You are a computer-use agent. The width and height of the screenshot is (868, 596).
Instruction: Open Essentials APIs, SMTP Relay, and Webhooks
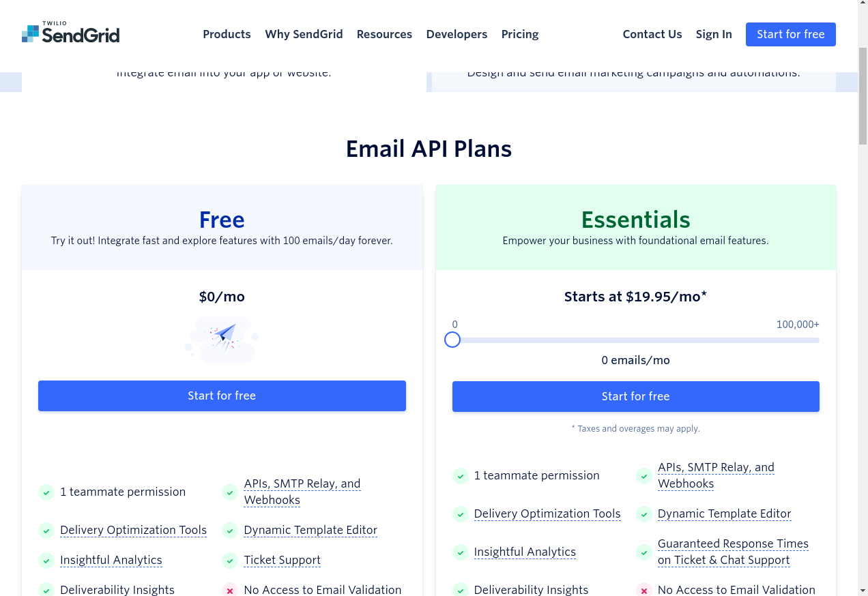click(x=717, y=475)
